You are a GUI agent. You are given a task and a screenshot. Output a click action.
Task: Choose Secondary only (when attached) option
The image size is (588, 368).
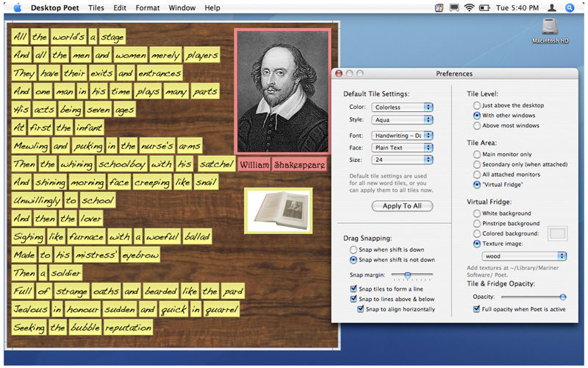click(x=520, y=164)
